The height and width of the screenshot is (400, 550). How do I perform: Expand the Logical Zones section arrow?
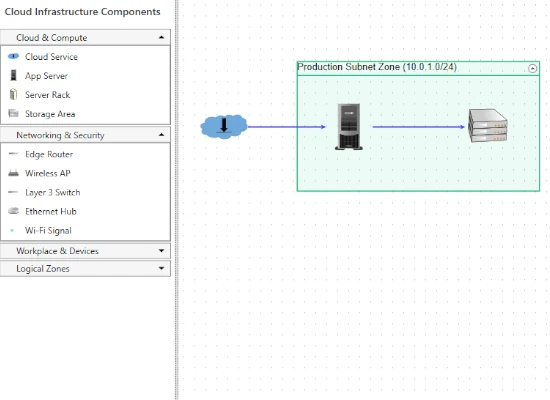point(161,268)
